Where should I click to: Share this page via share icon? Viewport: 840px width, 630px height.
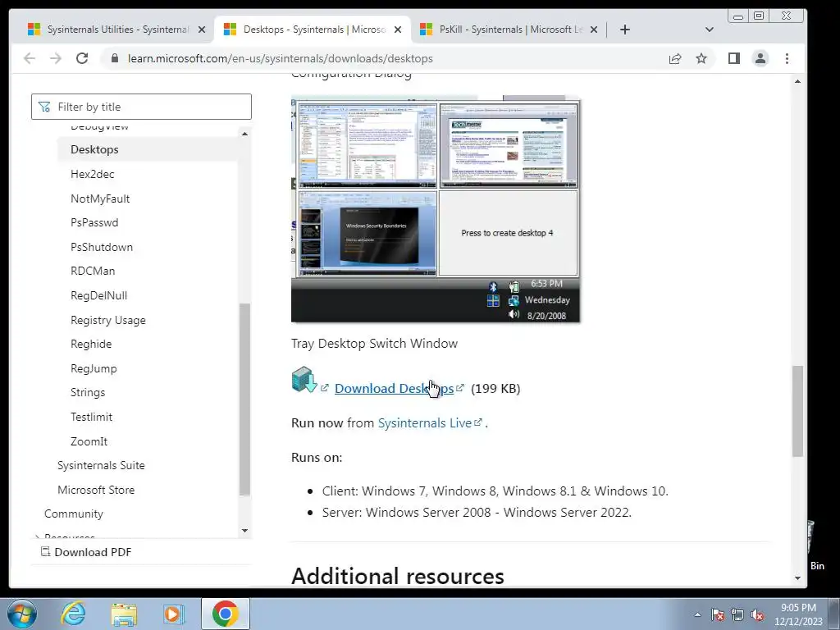point(675,58)
